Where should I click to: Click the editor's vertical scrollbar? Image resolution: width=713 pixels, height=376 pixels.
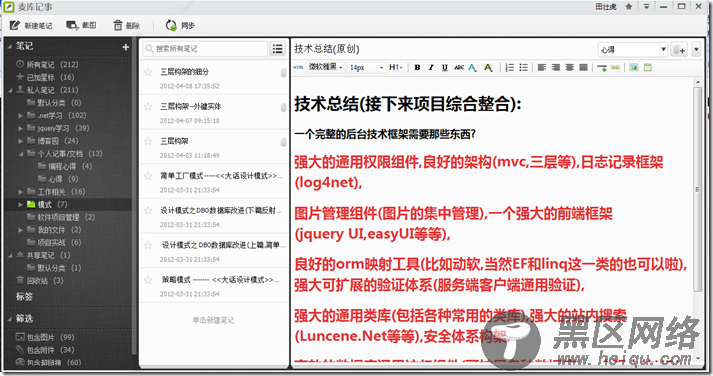coord(698,189)
